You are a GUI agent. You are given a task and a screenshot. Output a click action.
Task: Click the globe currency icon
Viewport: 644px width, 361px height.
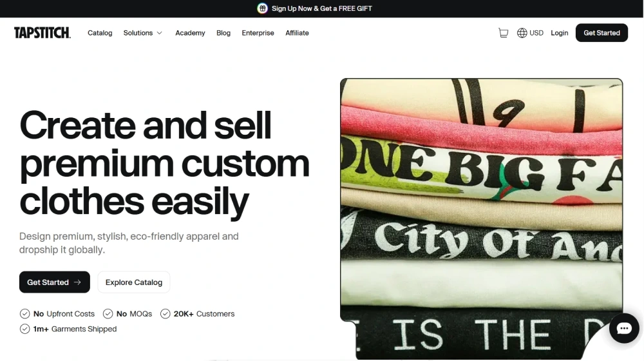(x=522, y=33)
